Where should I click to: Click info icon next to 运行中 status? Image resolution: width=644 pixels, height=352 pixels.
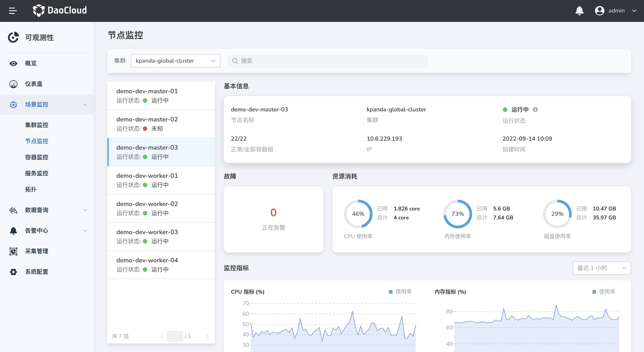pyautogui.click(x=535, y=109)
